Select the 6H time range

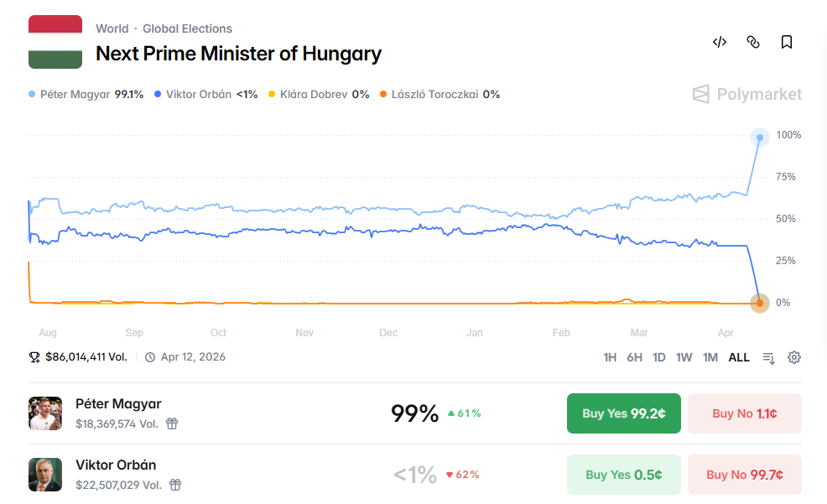[635, 357]
